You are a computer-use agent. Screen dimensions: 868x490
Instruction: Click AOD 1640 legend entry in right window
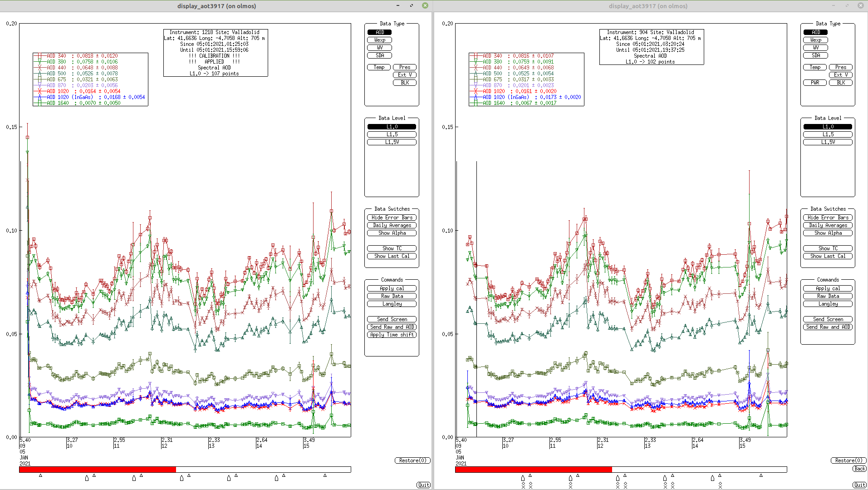coord(514,103)
